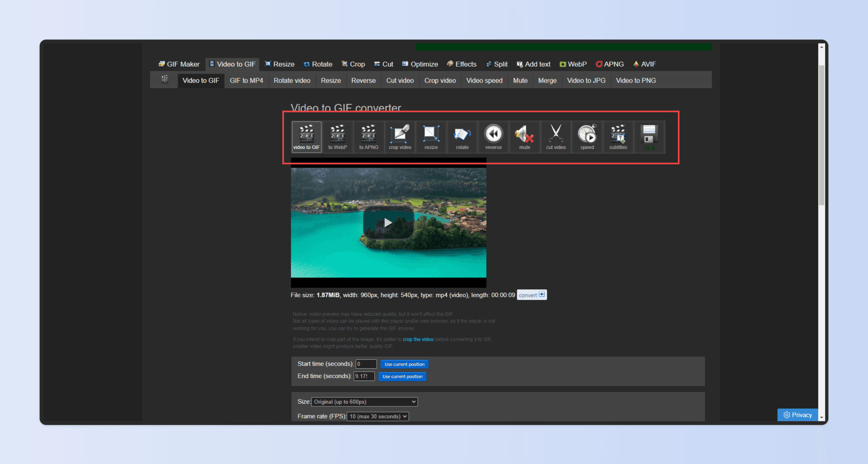This screenshot has width=868, height=464.
Task: Select the video to GIF conversion tool
Action: click(x=306, y=136)
